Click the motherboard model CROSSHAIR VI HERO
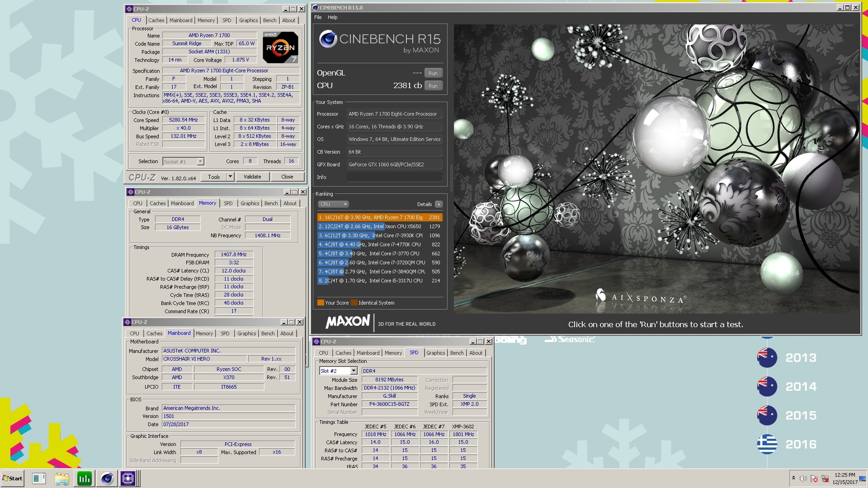868x488 pixels. (205, 359)
